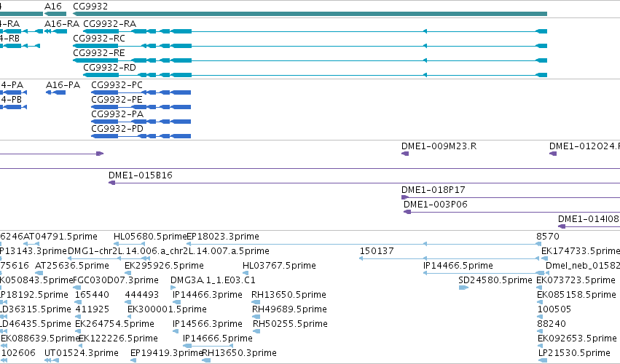620x364 pixels.
Task: Open the EP19419.3prime EST
Action: click(133, 360)
